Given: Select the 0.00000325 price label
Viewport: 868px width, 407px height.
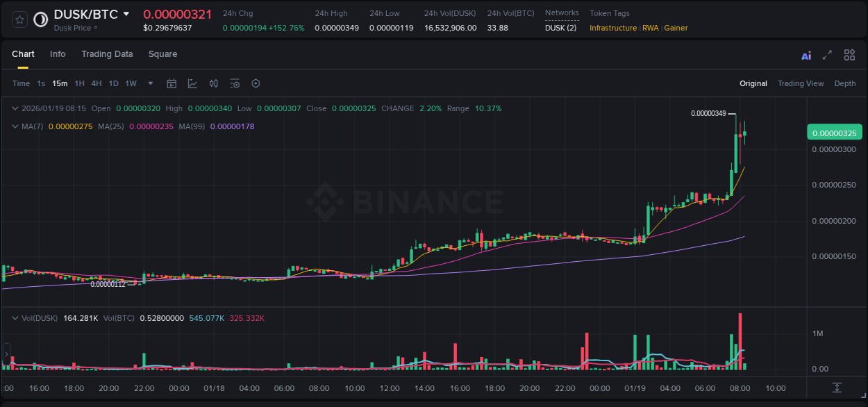Looking at the screenshot, I should (x=834, y=131).
